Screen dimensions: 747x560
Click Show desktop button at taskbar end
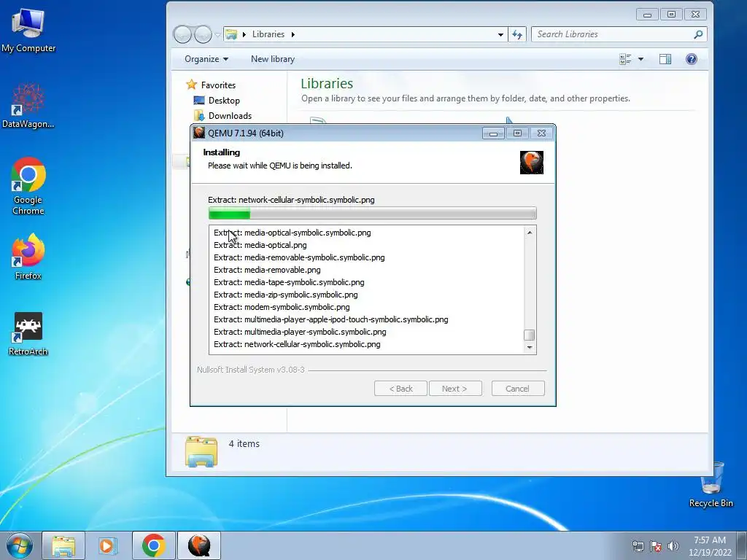point(742,545)
